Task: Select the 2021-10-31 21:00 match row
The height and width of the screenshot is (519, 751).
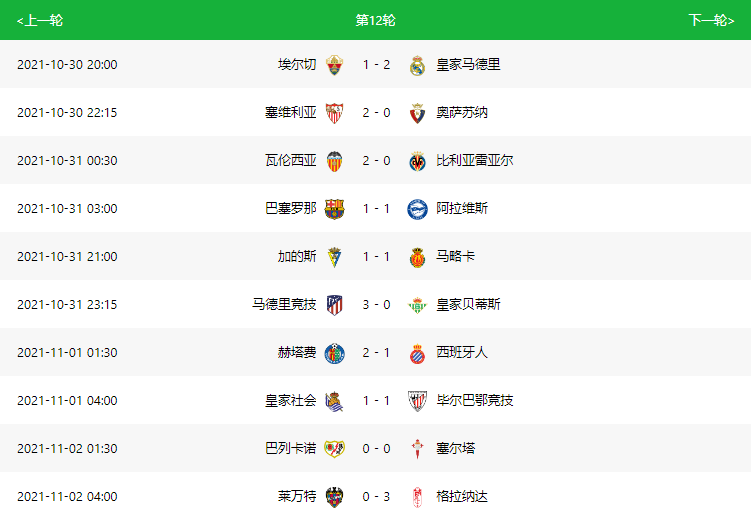Action: [376, 256]
